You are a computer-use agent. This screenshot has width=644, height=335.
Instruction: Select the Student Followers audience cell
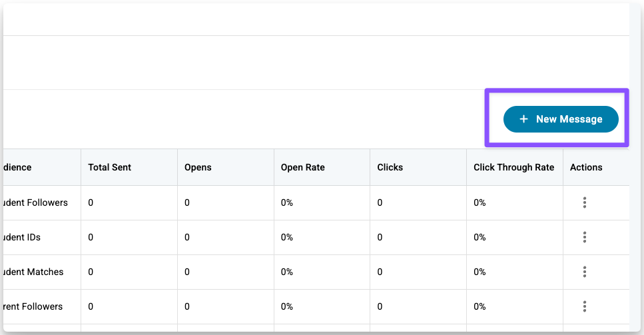[x=36, y=202]
